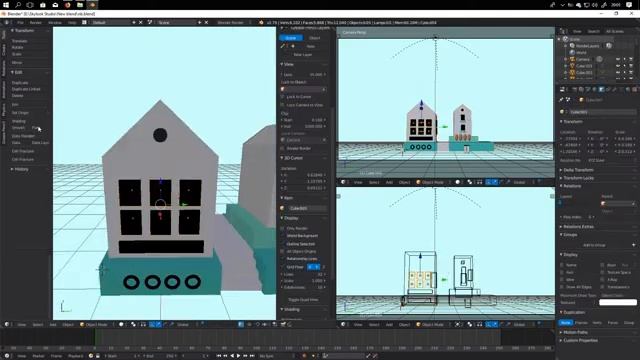Open the 3D view editor type selector in the main viewport header
Image resolution: width=640 pixels, height=360 pixels.
click(x=7, y=324)
